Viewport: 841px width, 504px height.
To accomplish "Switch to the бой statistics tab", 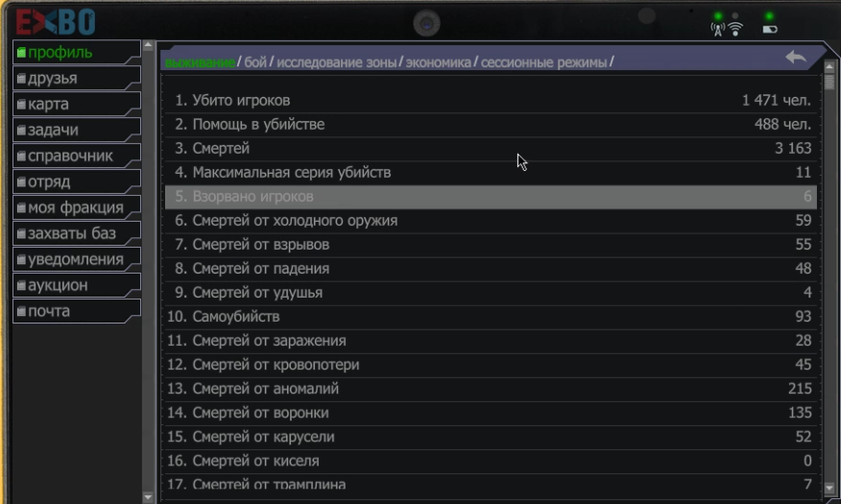I will [x=255, y=62].
